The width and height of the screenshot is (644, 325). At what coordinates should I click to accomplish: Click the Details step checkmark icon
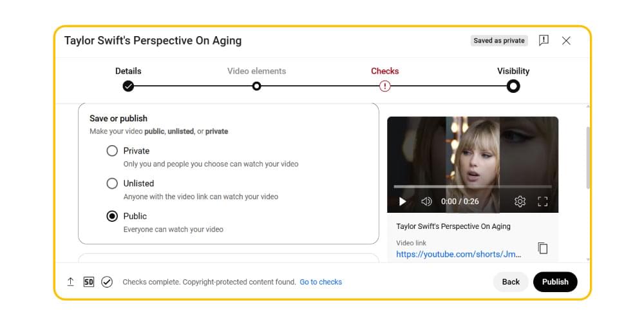click(128, 86)
